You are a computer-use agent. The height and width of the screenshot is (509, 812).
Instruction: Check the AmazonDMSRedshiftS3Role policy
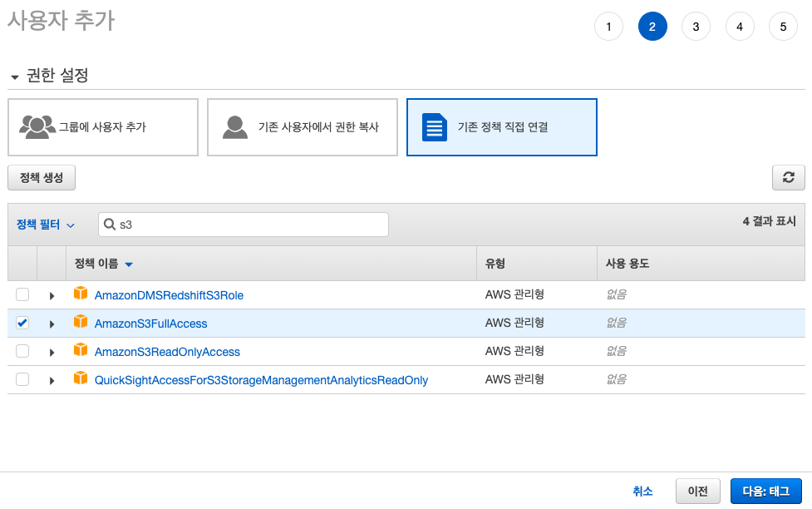pyautogui.click(x=22, y=294)
